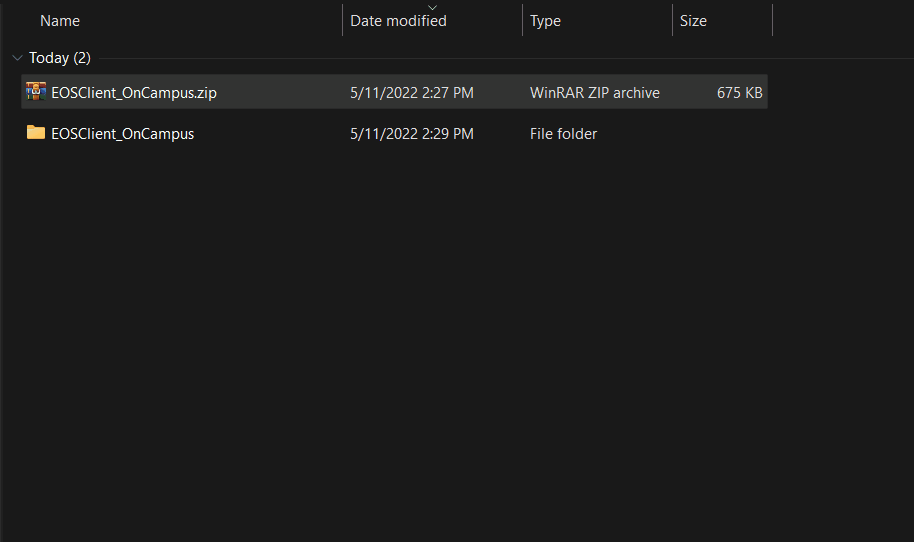The width and height of the screenshot is (914, 542).
Task: Click the WinRAR ZIP archive type cell
Action: point(595,93)
